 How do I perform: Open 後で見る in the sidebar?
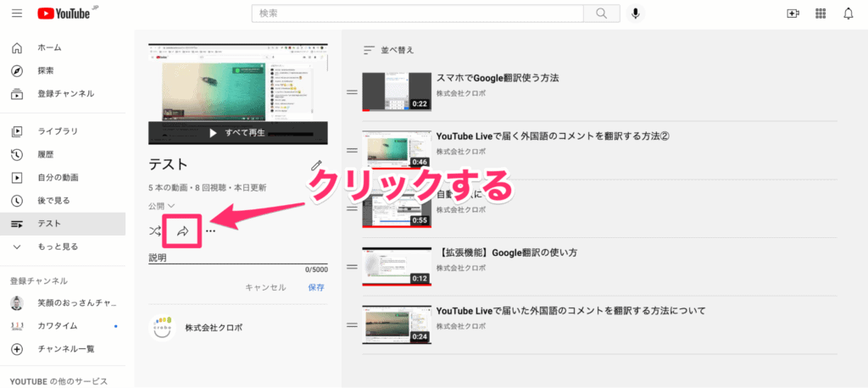[x=63, y=201]
